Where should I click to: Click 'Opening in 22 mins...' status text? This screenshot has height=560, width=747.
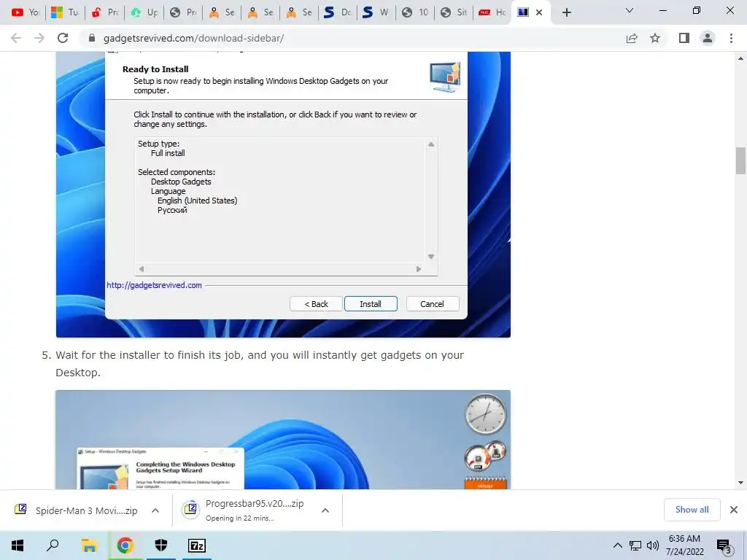(x=239, y=518)
